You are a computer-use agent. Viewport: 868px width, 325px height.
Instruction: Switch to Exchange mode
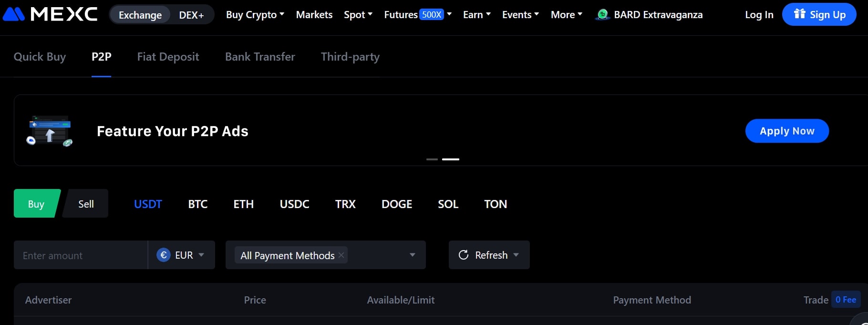(140, 15)
